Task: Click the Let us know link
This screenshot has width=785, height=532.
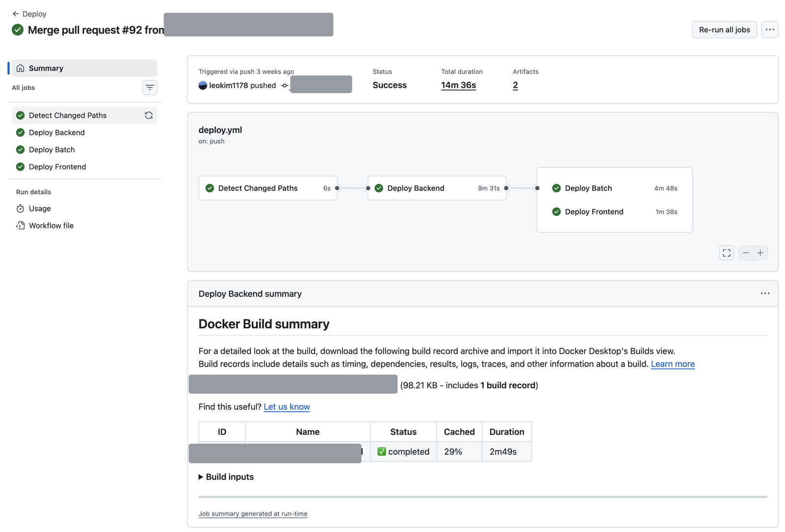Action: (287, 406)
